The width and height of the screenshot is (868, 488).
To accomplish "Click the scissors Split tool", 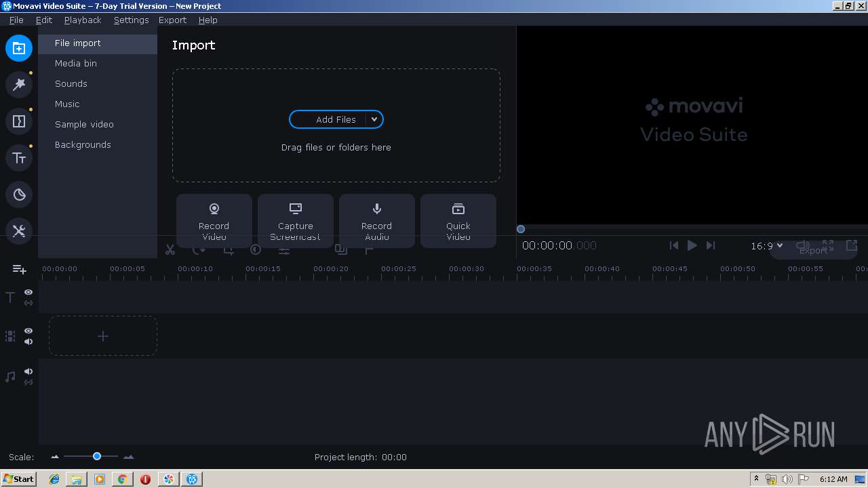I will (x=170, y=250).
